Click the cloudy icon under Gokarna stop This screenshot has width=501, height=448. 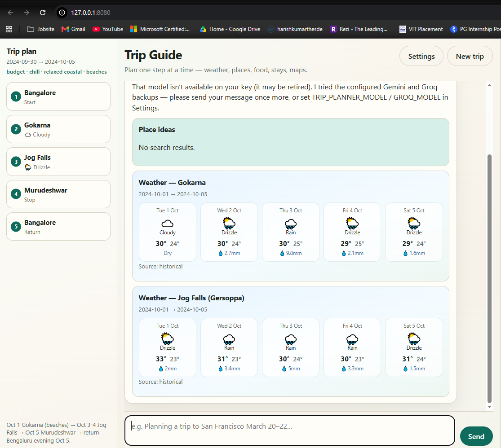click(28, 135)
